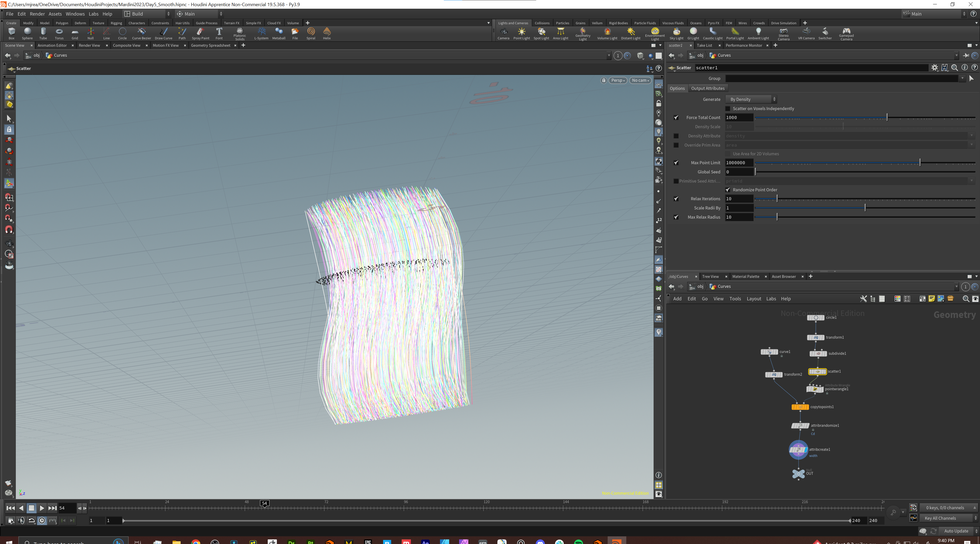Image resolution: width=980 pixels, height=544 pixels.
Task: Open the Render menu
Action: coord(37,14)
